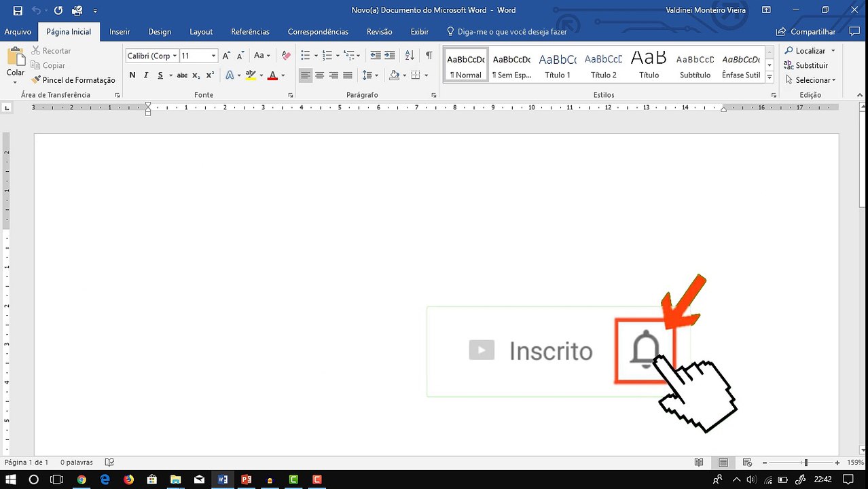
Task: Toggle italic formatting
Action: [145, 75]
